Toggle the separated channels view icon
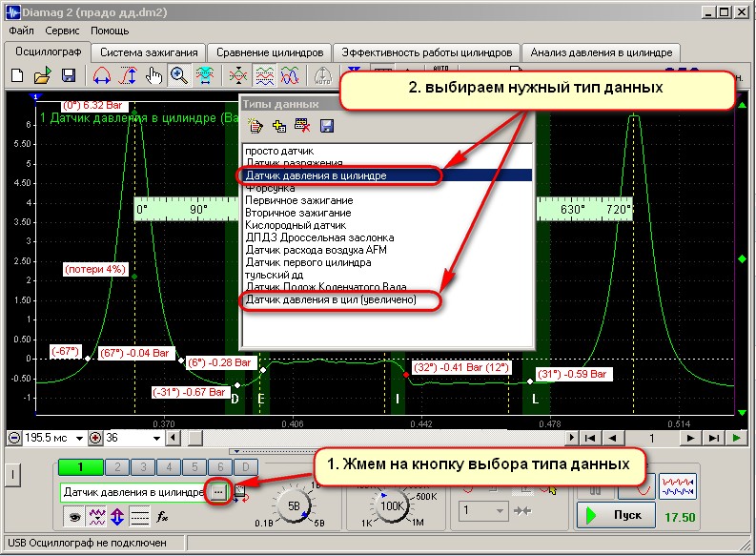This screenshot has width=756, height=556. 264,76
